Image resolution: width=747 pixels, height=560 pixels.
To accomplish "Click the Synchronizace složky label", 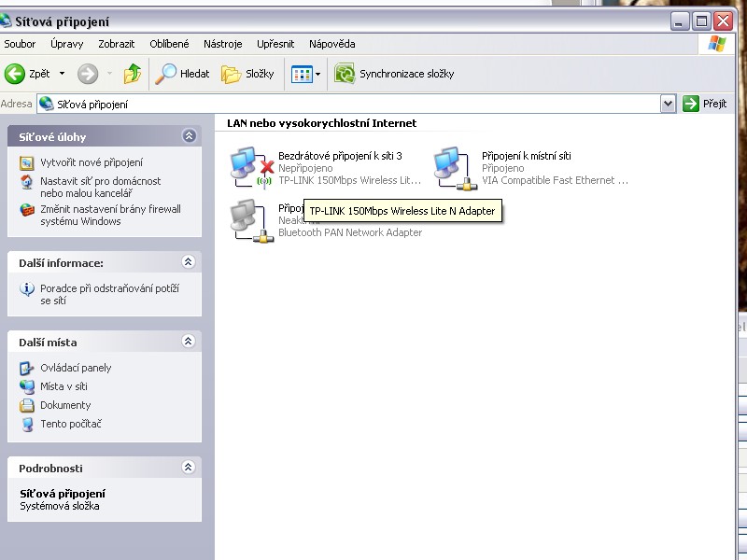I will [406, 74].
